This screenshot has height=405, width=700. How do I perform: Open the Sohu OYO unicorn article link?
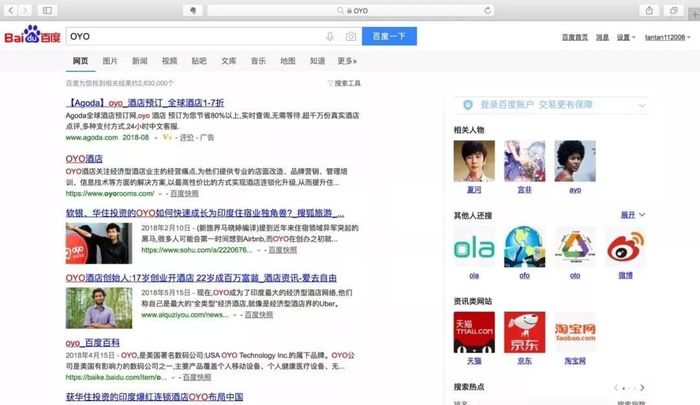point(205,213)
